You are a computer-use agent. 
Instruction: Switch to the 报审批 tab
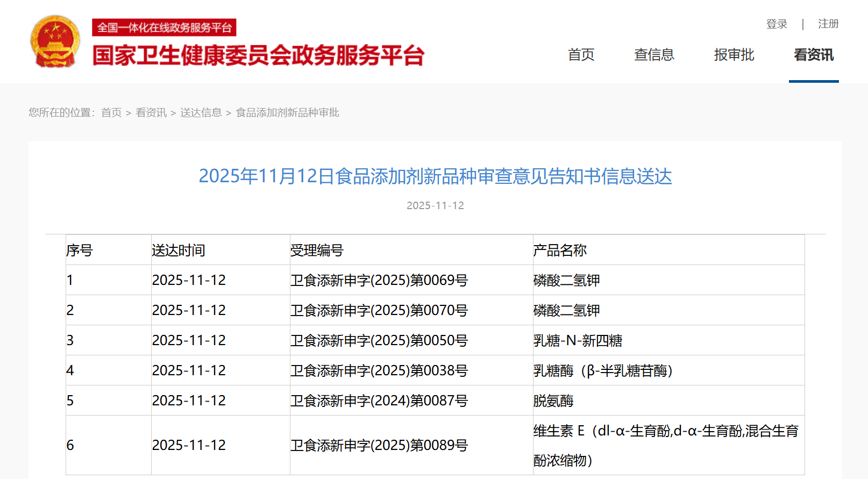pos(734,55)
